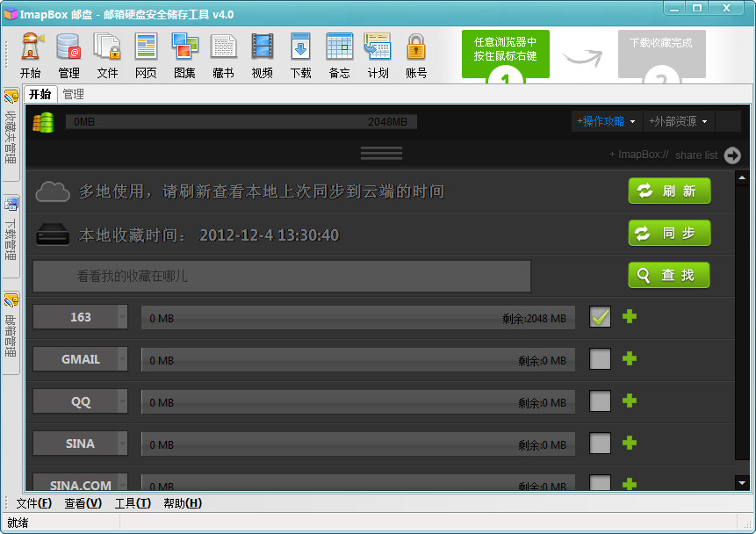Expand the 操作攻略 dropdown

[606, 120]
